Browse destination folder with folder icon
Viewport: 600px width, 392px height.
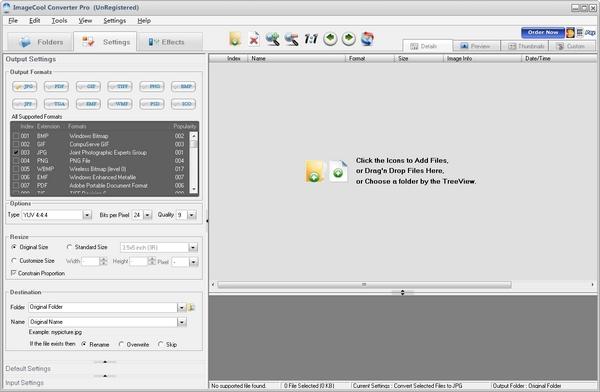point(191,307)
